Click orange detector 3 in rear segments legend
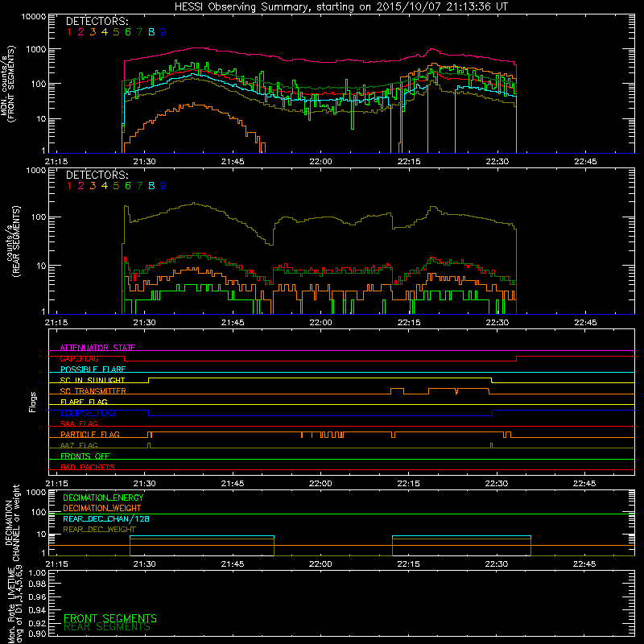The height and width of the screenshot is (644, 644). (x=93, y=186)
